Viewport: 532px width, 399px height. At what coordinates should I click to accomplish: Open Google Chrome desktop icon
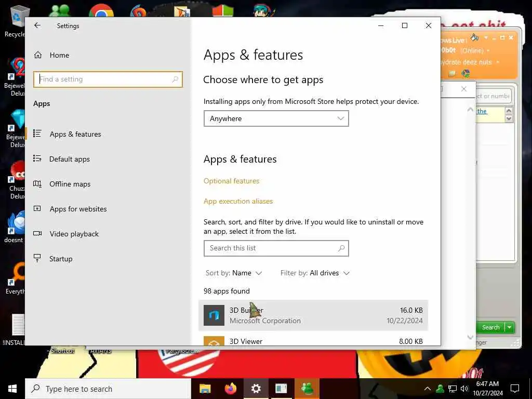101,11
